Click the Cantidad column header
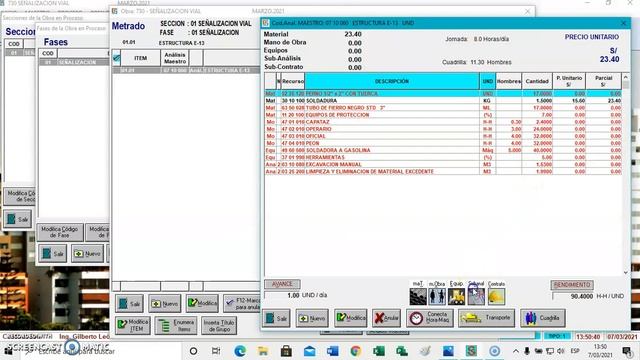Viewport: 640px width, 360px height. 537,81
